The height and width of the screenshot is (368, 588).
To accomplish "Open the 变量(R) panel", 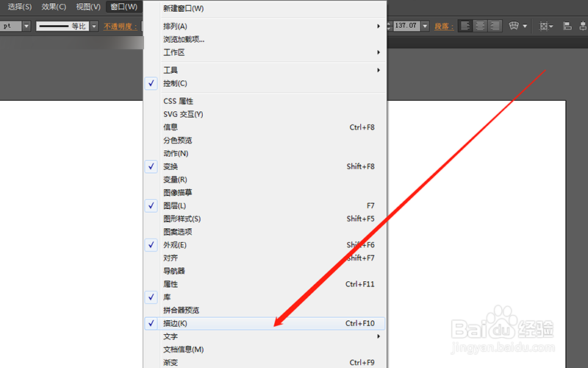I will tap(265, 180).
